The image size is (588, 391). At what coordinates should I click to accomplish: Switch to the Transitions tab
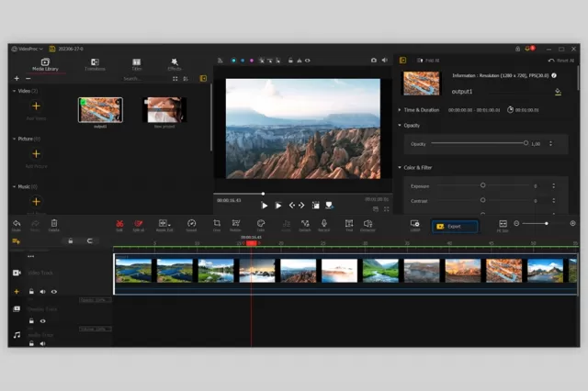click(x=95, y=64)
